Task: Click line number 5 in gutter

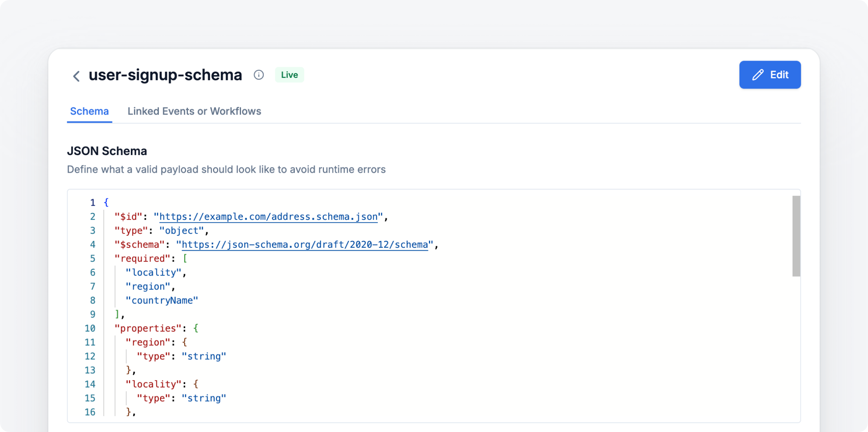Action: tap(93, 258)
